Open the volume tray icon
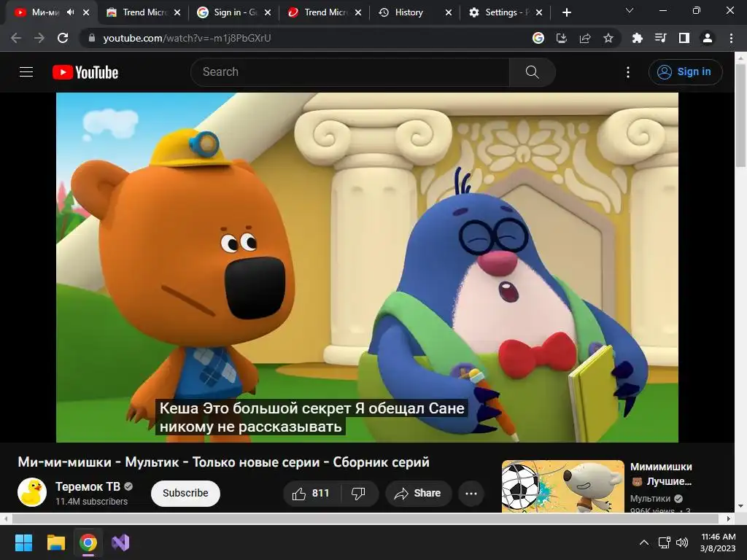The height and width of the screenshot is (560, 747). 682,542
